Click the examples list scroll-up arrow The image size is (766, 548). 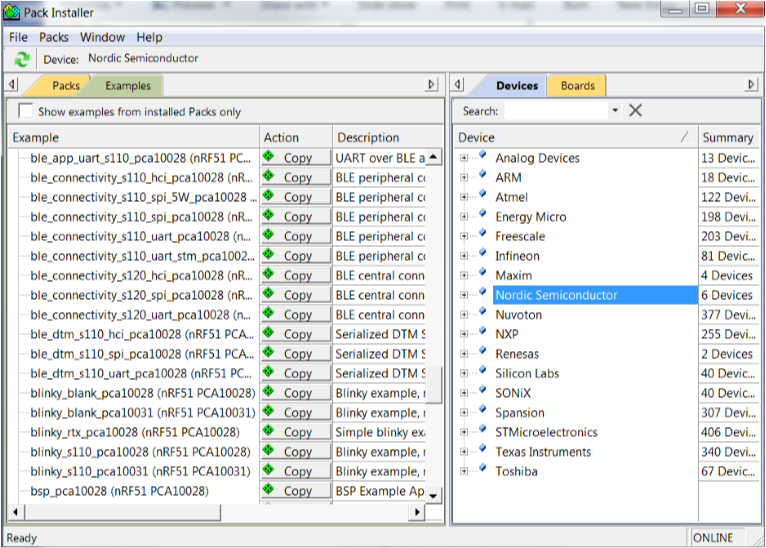click(x=433, y=157)
